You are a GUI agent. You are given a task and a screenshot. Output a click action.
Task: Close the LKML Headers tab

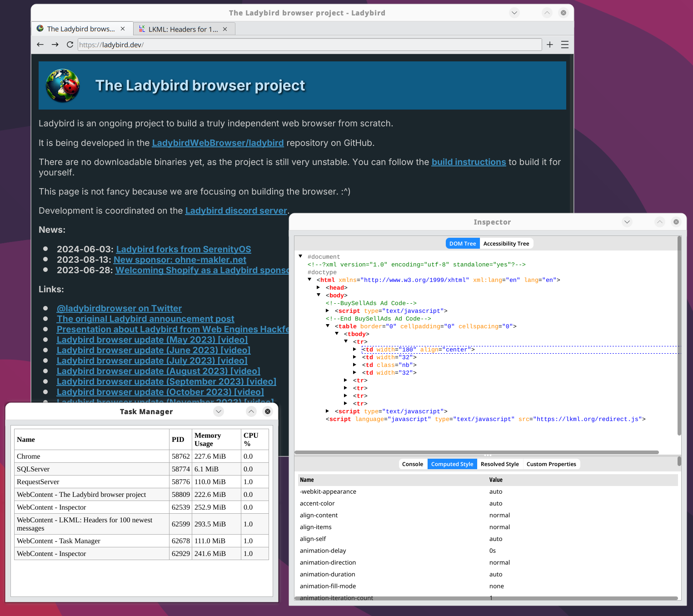pyautogui.click(x=225, y=29)
